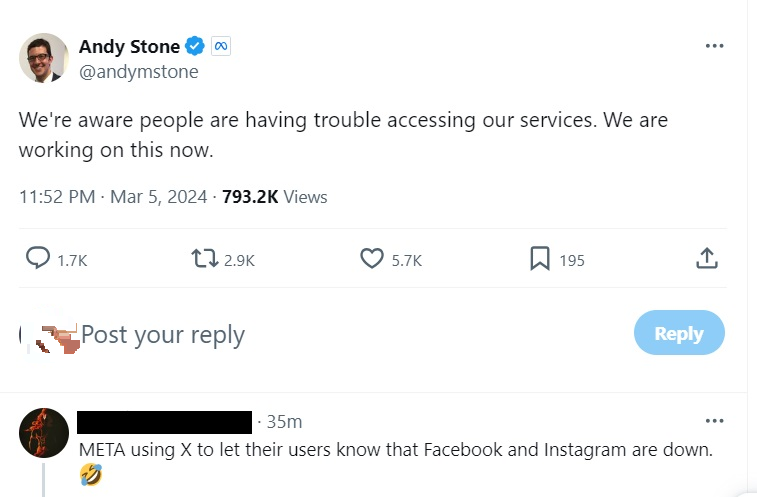Click the Meta affiliation badge
Viewport: 757px width, 497px height.
pyautogui.click(x=221, y=46)
